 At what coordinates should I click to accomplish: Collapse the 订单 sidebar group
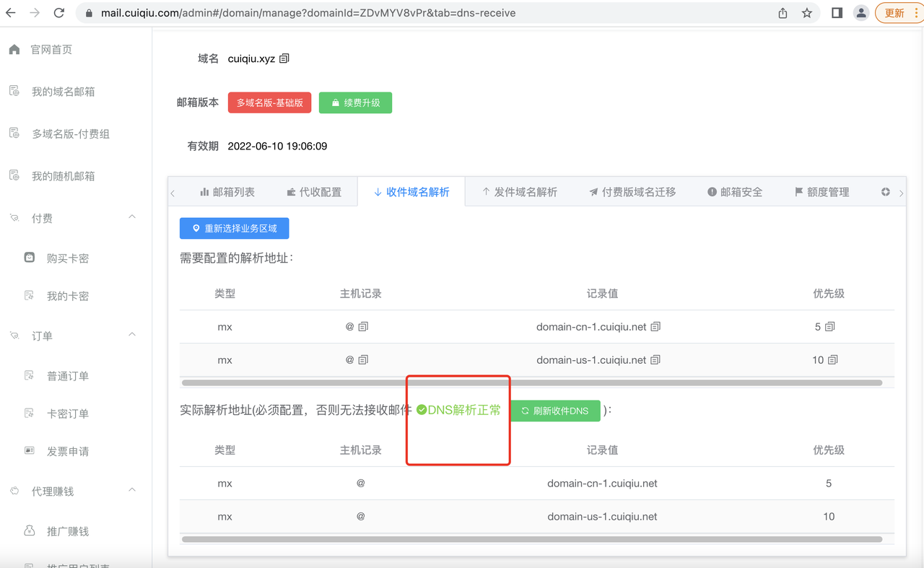click(132, 335)
